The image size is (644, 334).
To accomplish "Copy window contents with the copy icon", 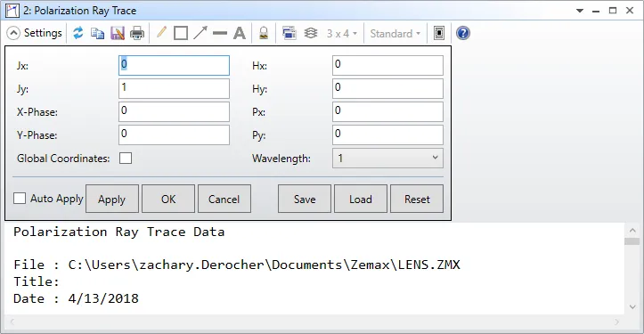I will [97, 33].
